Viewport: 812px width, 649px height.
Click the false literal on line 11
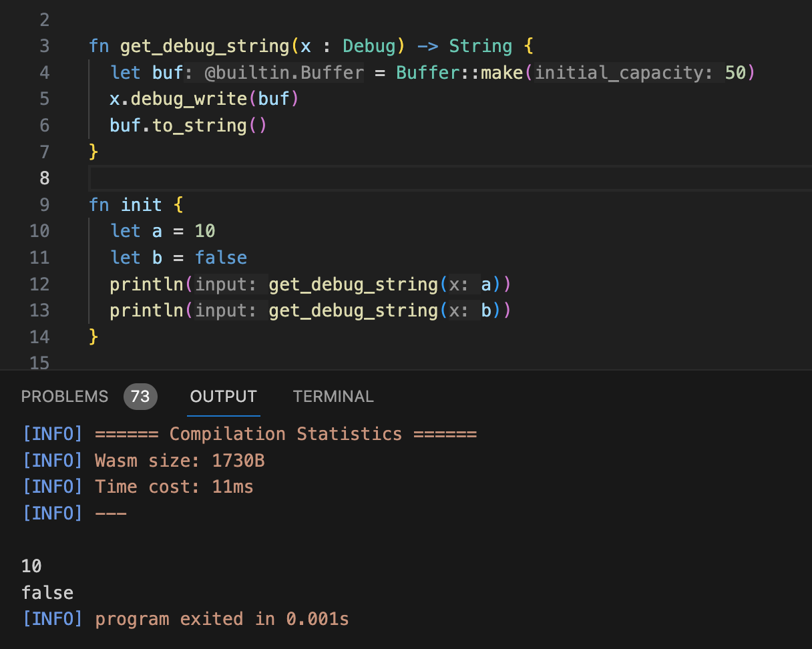tap(221, 258)
